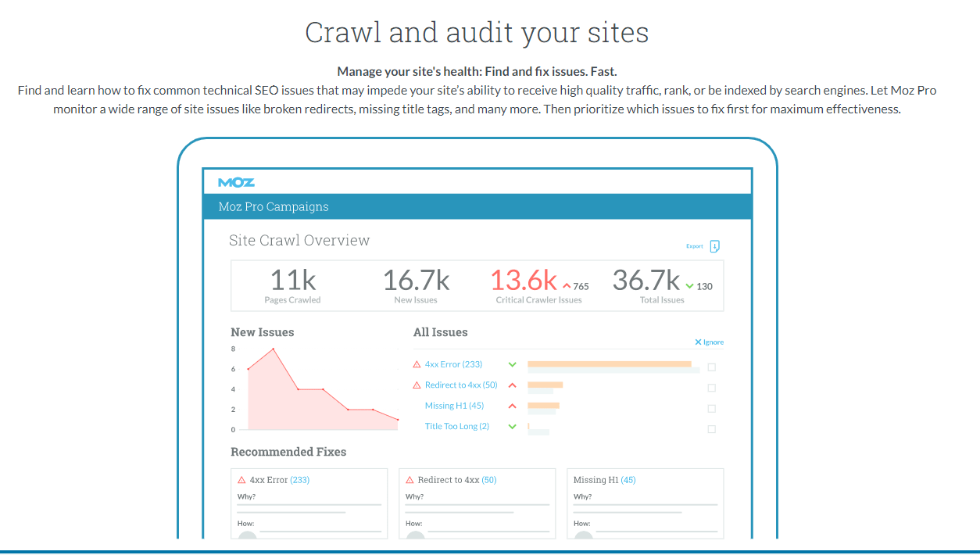This screenshot has width=980, height=555.
Task: Tick the checkbox for 4xx Error row
Action: click(x=711, y=367)
